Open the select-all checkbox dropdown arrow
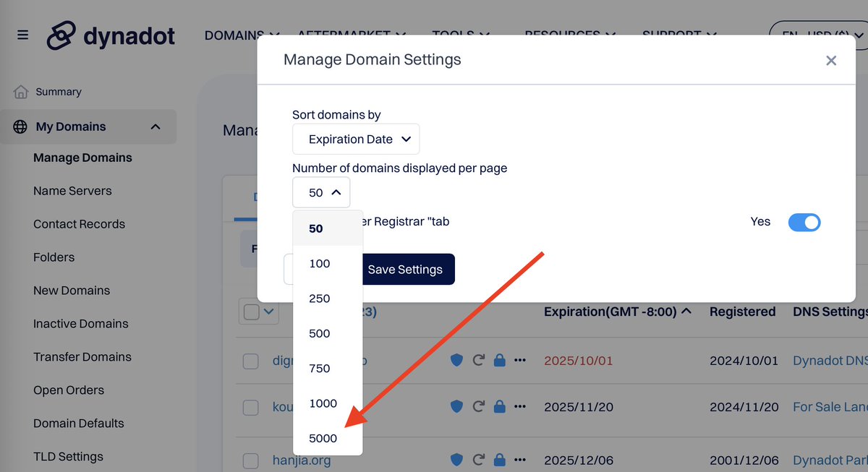 [x=269, y=312]
